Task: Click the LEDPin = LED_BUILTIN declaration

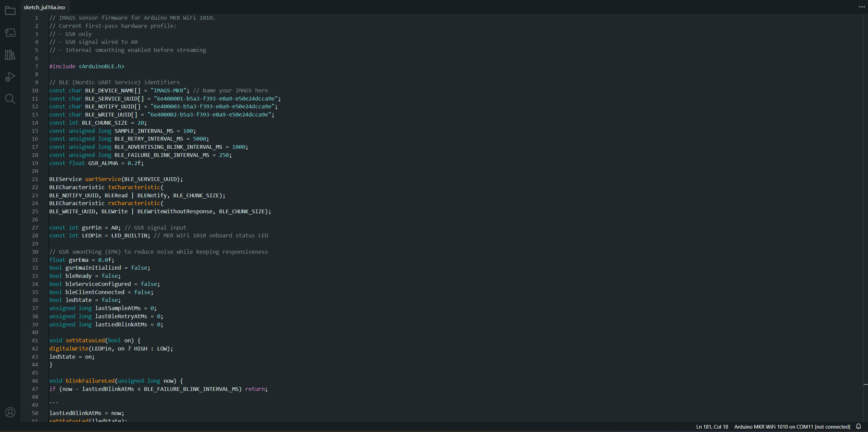Action: [99, 235]
